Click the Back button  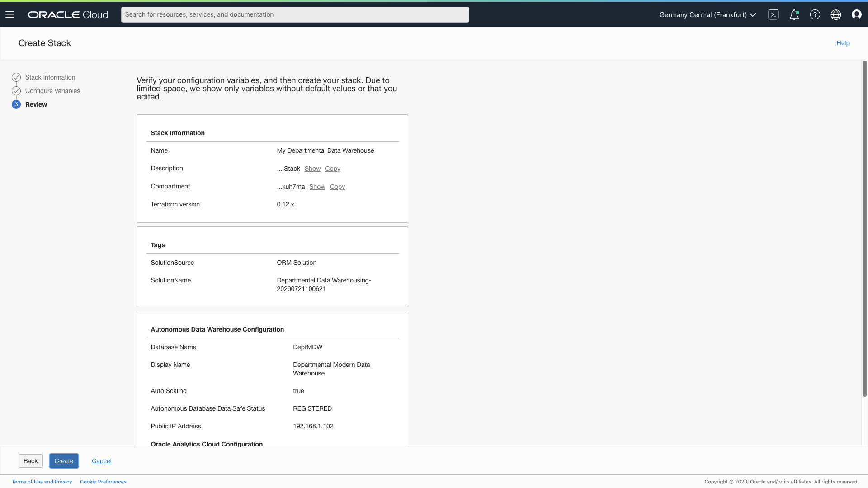(x=31, y=461)
